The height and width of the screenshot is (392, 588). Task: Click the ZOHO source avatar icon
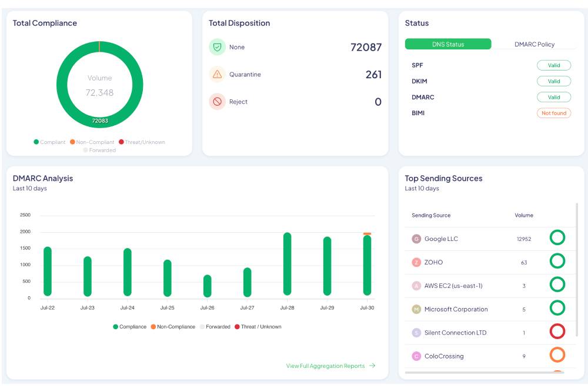coord(416,262)
